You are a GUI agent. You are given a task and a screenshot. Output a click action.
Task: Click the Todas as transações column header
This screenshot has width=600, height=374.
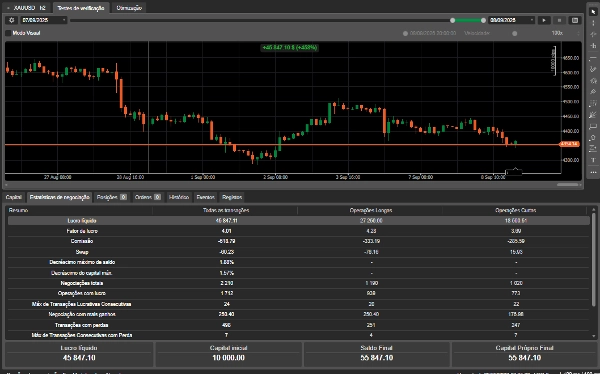[x=226, y=210]
